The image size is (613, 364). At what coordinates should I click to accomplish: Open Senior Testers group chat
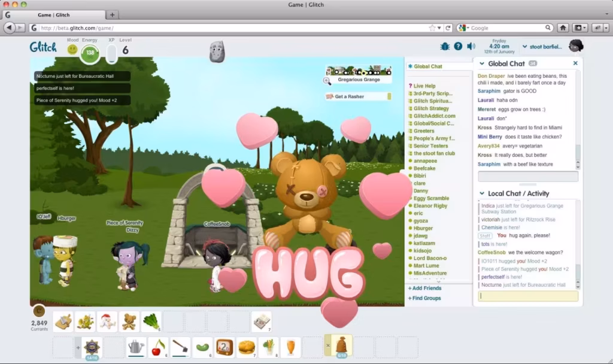(x=431, y=146)
